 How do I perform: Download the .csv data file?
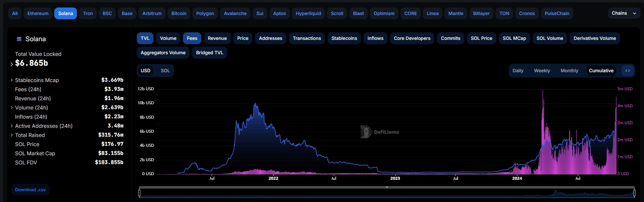[30, 190]
